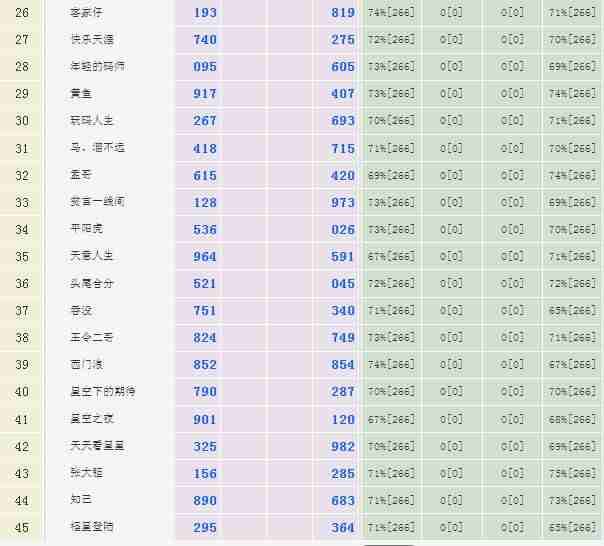
Task: Click the blue number 901
Action: click(x=205, y=419)
